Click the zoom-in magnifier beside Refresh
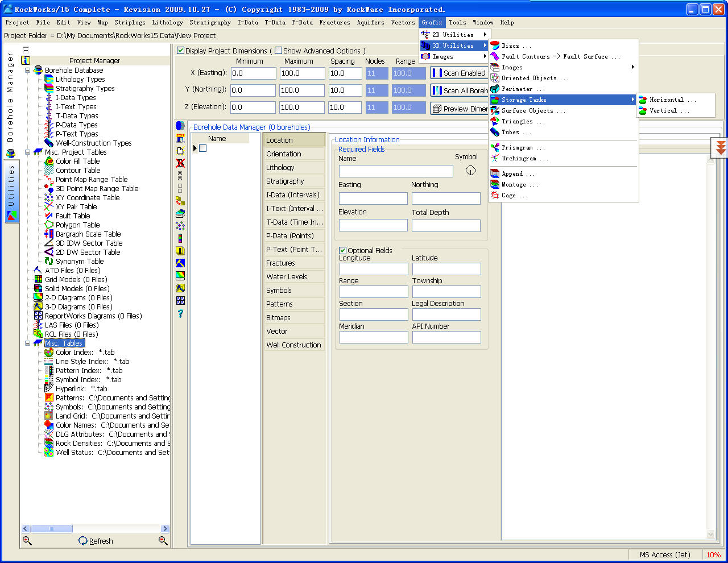 point(27,541)
